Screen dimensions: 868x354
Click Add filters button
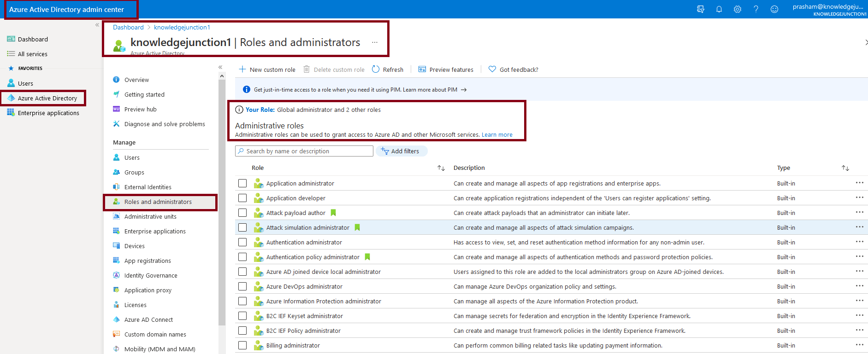pyautogui.click(x=402, y=151)
